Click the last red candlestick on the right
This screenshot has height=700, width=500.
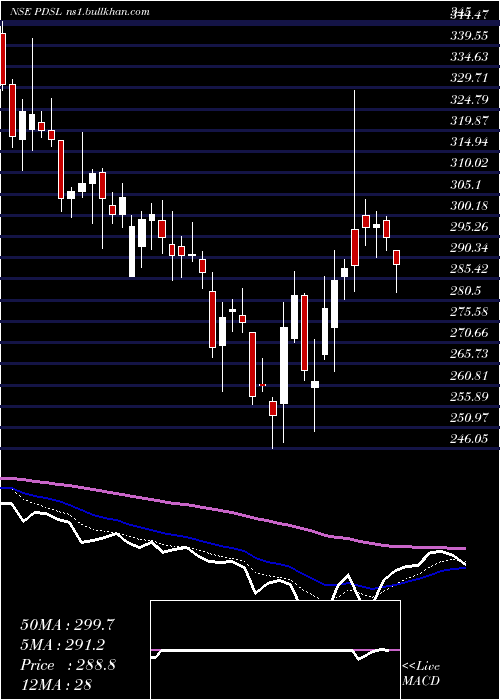click(396, 258)
